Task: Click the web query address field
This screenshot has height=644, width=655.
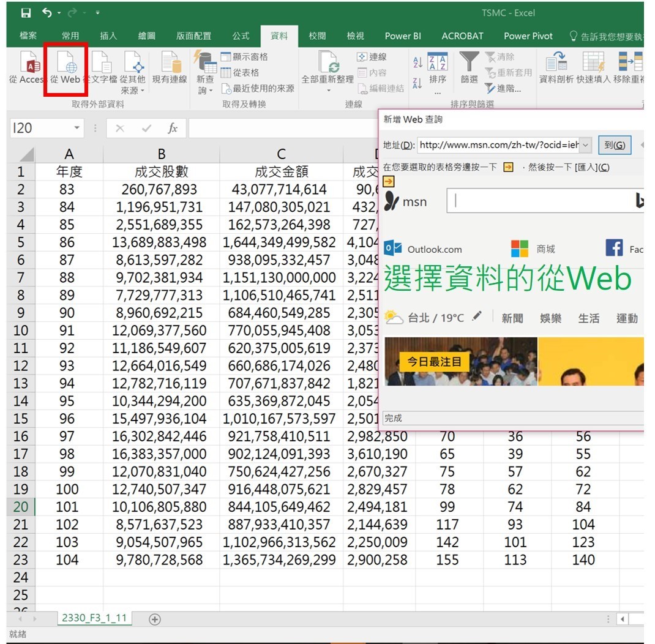Action: (x=499, y=145)
